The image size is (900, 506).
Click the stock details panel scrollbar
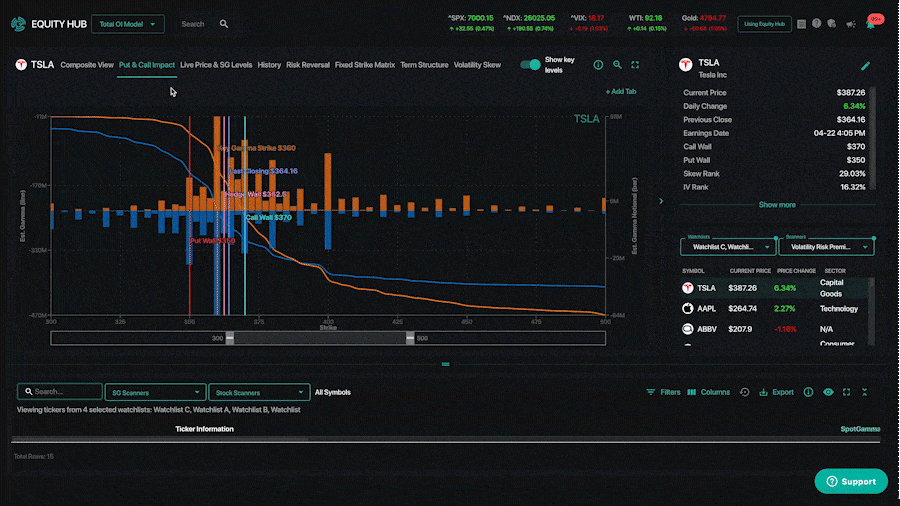[x=872, y=138]
